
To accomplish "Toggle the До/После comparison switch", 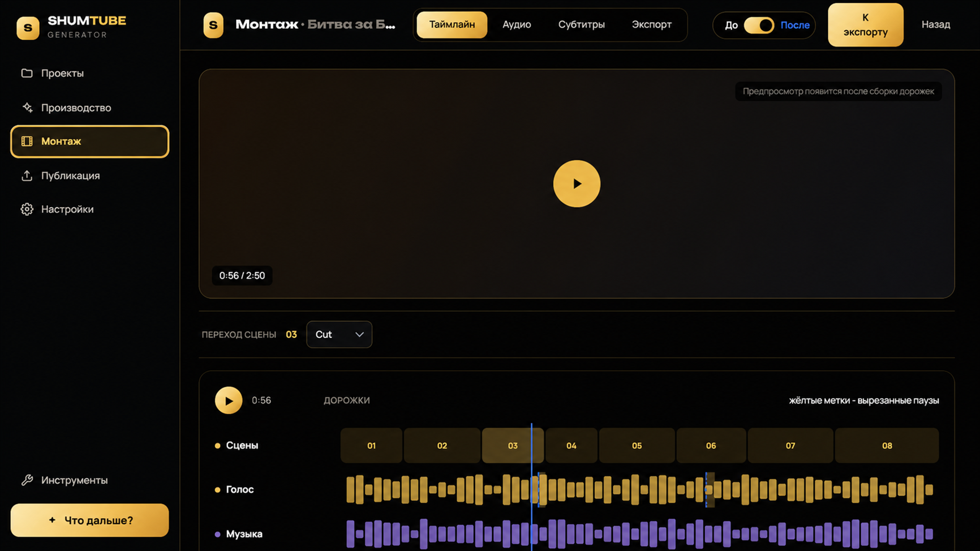I will point(759,25).
